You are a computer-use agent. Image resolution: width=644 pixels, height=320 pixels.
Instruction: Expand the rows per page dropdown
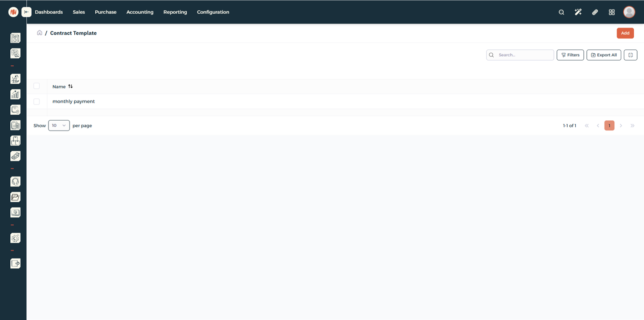(x=59, y=125)
